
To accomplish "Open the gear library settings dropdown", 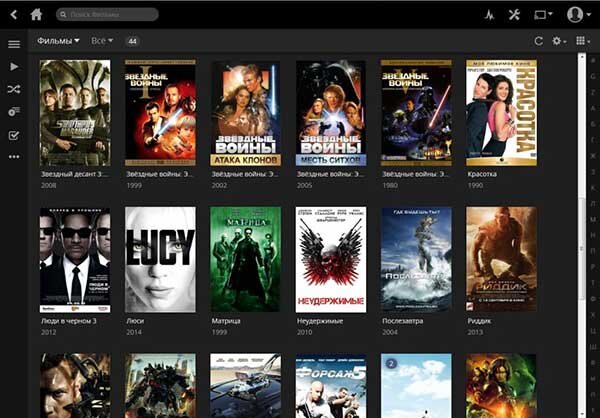I will tap(559, 41).
